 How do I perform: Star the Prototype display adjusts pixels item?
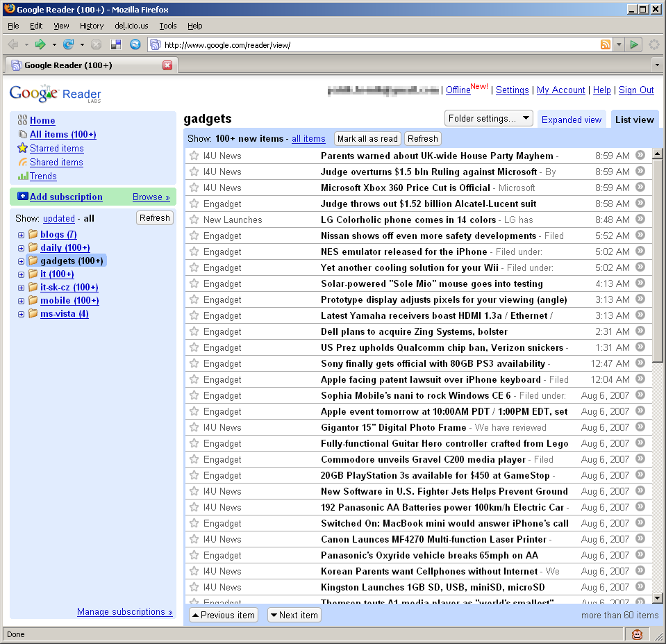(194, 299)
